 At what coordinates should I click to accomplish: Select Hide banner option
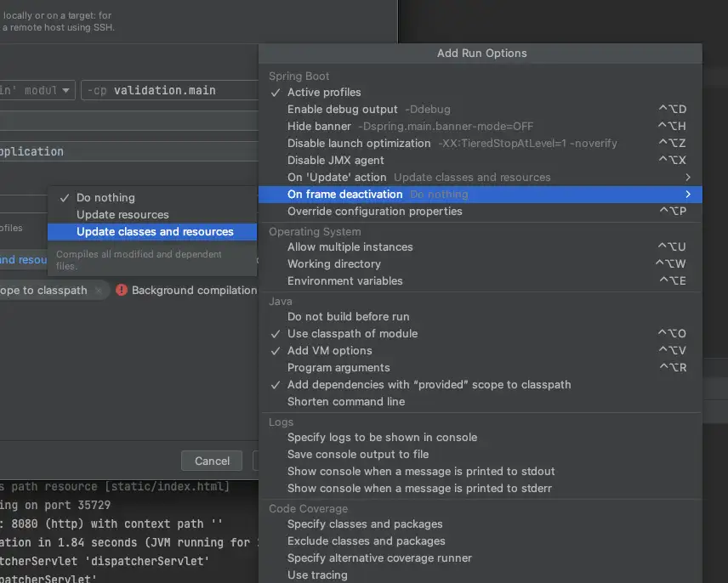(481, 126)
